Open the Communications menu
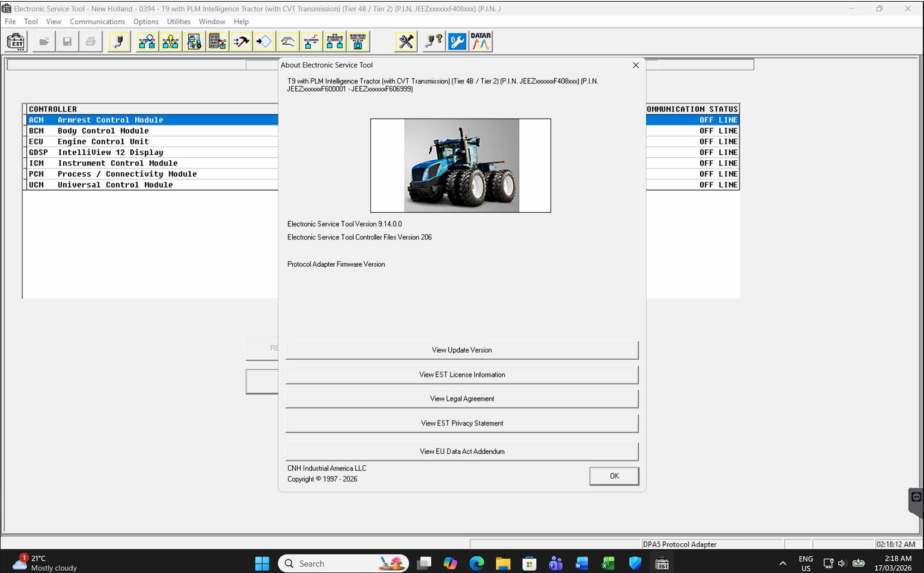Screen dimensions: 924x573 point(97,21)
